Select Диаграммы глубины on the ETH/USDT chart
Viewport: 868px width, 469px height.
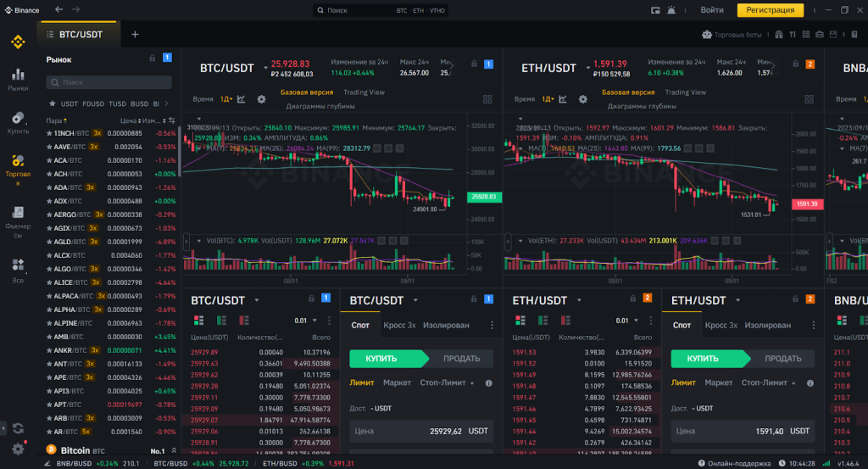pyautogui.click(x=642, y=106)
